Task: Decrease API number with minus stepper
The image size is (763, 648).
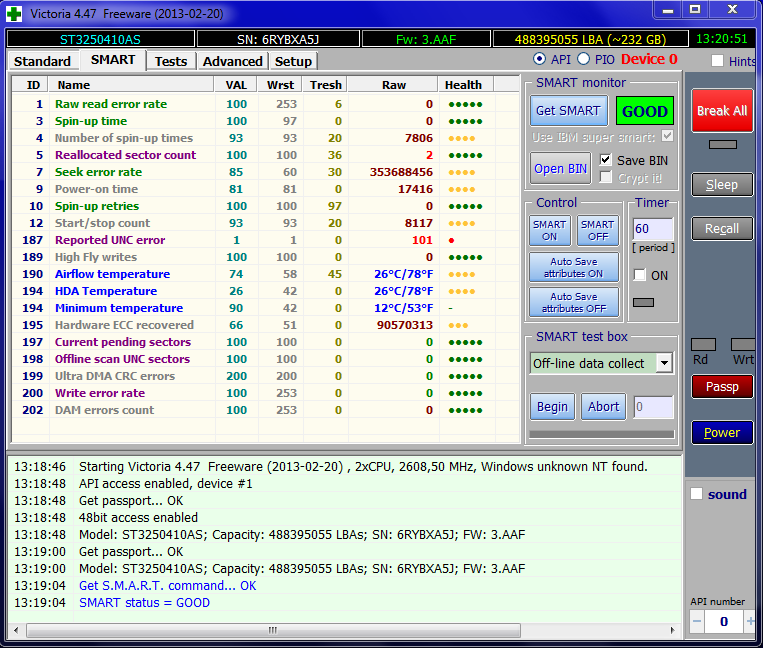Action: coord(698,621)
